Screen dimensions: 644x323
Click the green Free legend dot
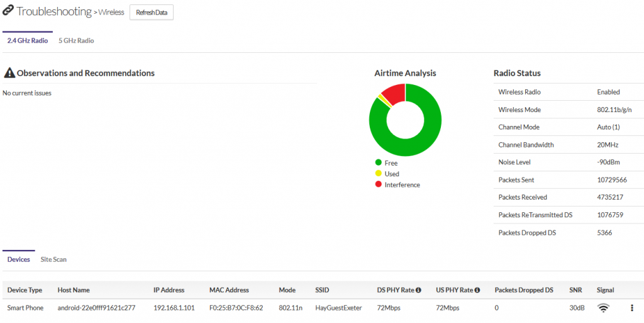pos(378,163)
